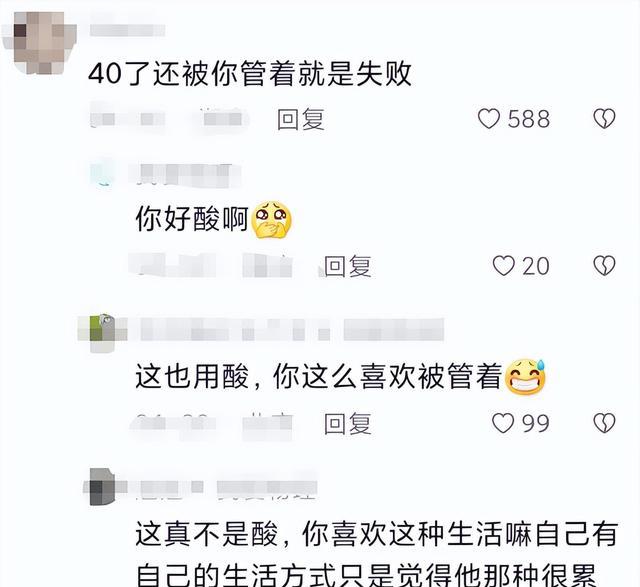This screenshot has height=587, width=640.
Task: Open the green avatar of 这也用酸 commenter
Action: tap(102, 333)
